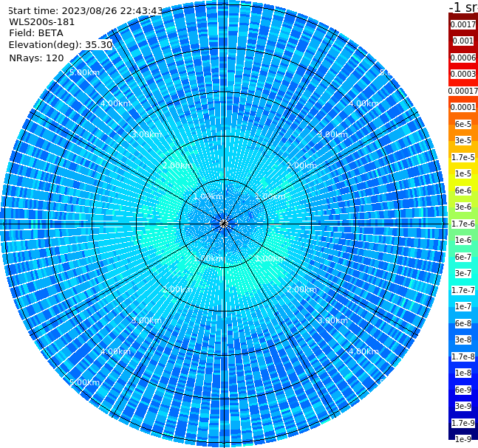Select the 1e-6 colorbar tick label
478x448 pixels.
point(463,240)
